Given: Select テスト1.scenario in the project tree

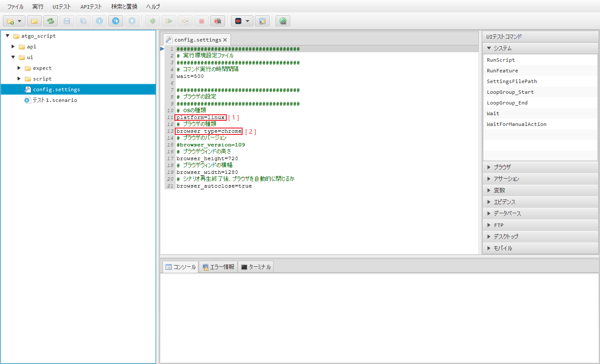Looking at the screenshot, I should point(78,100).
